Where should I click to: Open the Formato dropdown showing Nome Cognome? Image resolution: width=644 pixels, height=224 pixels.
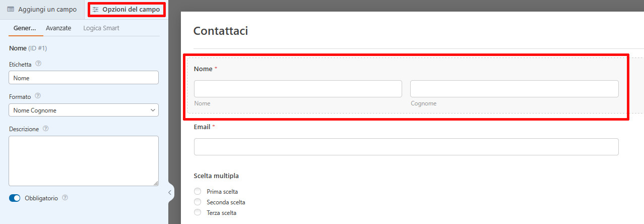click(x=84, y=110)
